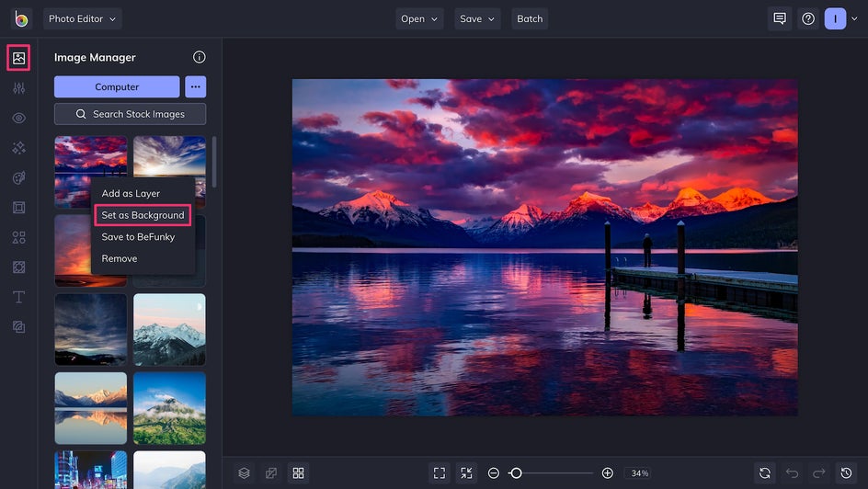Click the BeFunky logo

(x=21, y=18)
